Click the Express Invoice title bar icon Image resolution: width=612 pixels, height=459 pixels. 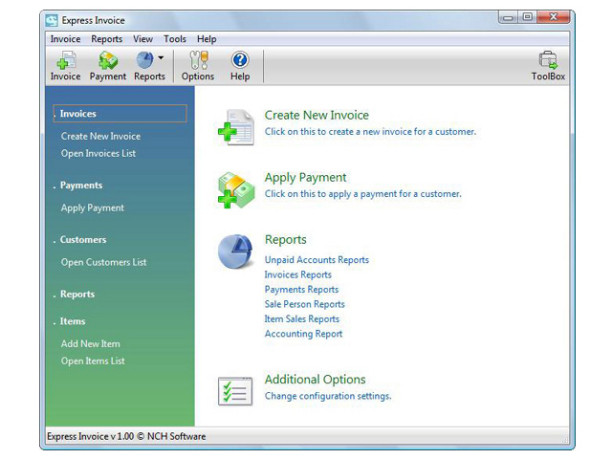(x=52, y=20)
